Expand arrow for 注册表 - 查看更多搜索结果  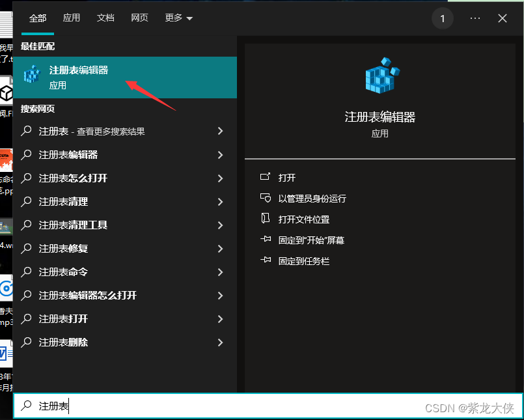click(x=220, y=131)
